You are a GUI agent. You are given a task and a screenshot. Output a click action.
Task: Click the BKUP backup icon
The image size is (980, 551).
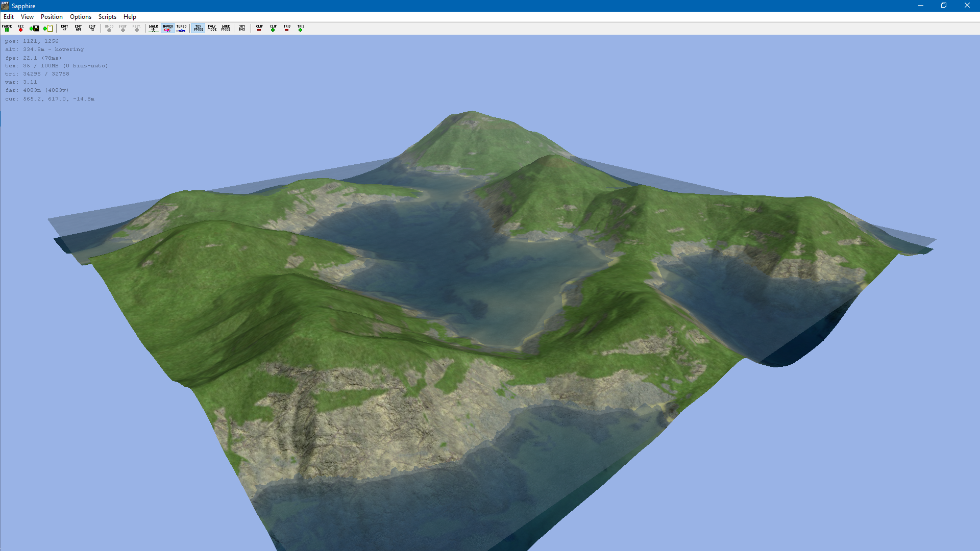pyautogui.click(x=123, y=28)
